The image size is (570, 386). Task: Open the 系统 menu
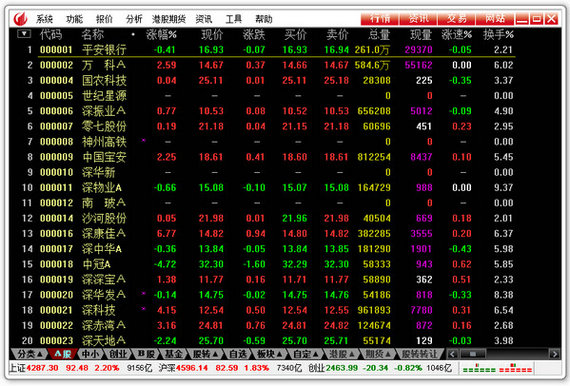(x=44, y=19)
